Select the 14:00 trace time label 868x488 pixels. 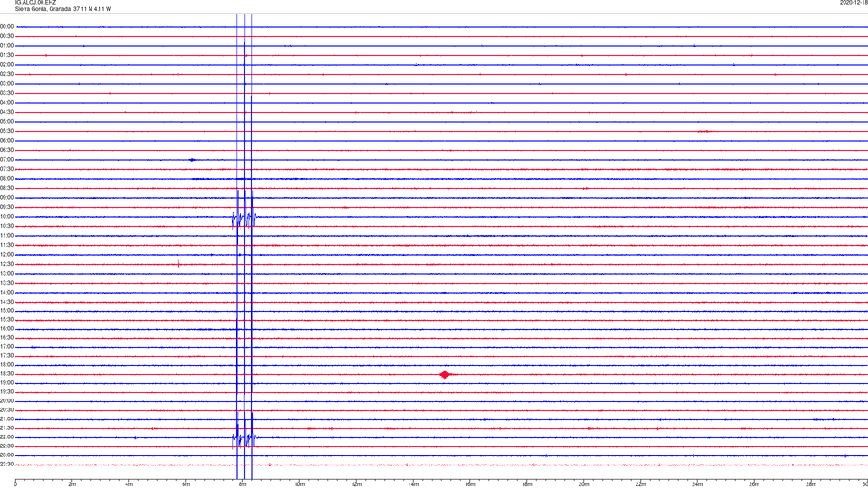6,293
